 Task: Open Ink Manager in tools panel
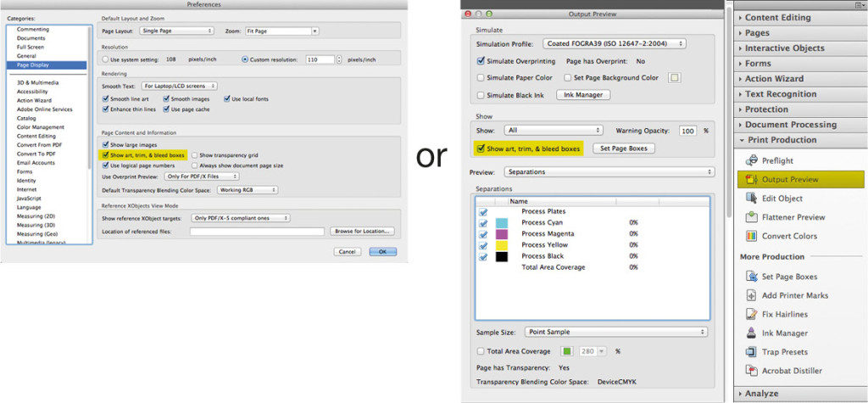(776, 333)
